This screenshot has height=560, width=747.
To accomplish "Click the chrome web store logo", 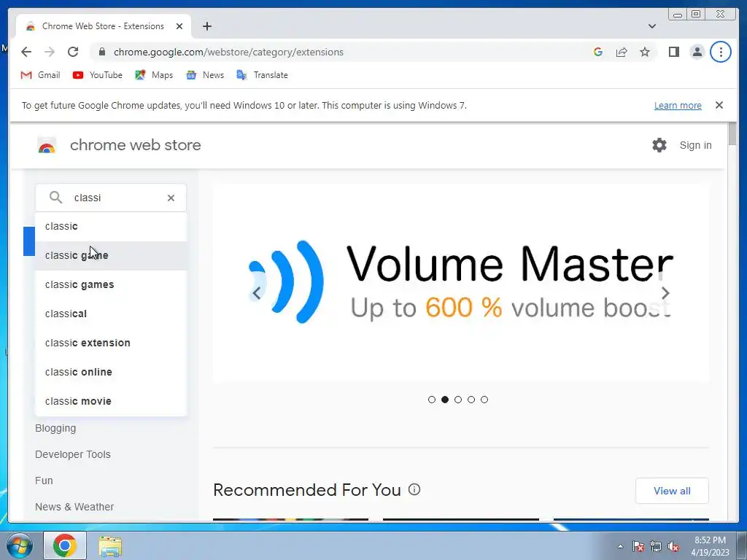I will pos(119,145).
